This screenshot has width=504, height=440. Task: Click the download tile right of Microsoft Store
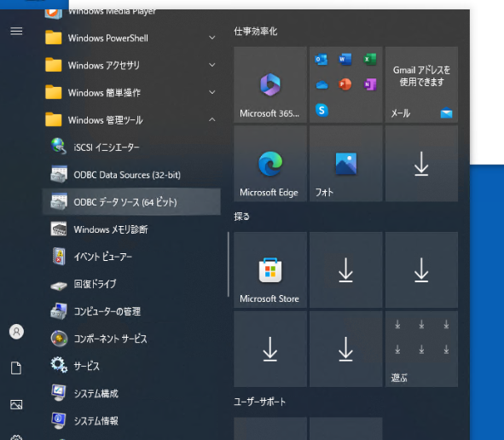(346, 269)
